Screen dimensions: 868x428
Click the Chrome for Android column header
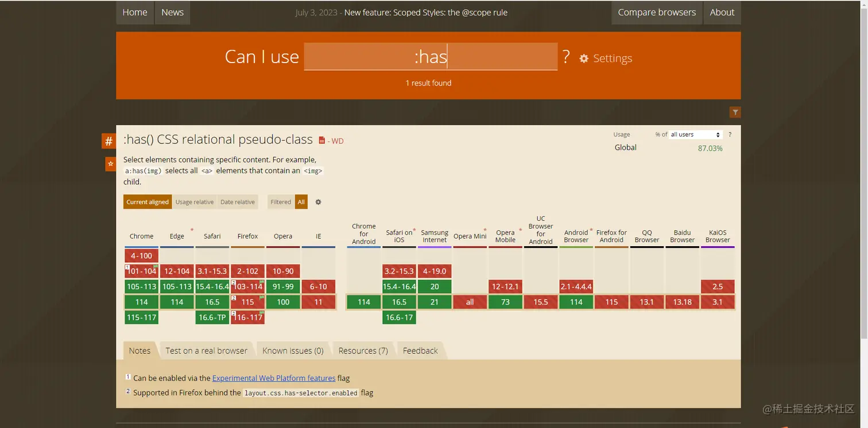click(364, 234)
